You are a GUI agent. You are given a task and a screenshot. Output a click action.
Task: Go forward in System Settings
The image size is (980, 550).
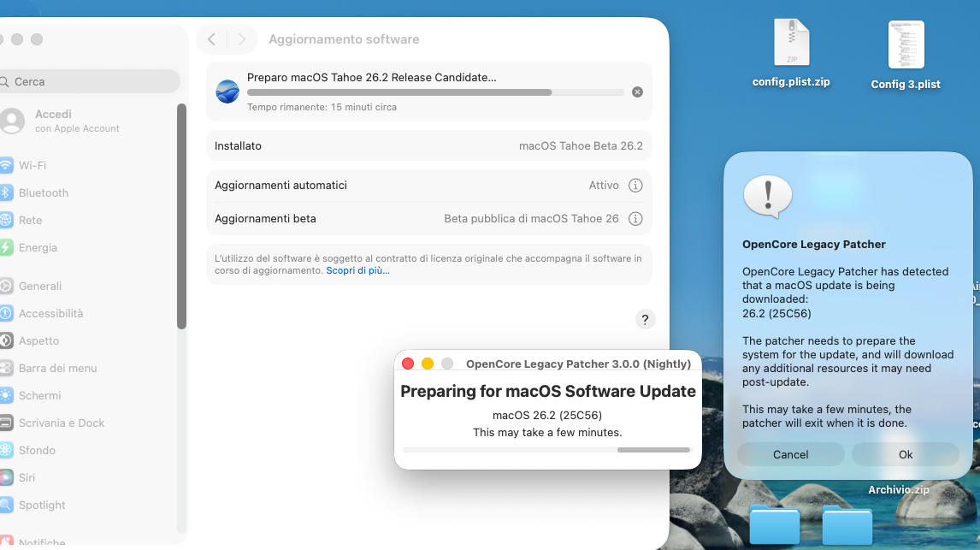click(x=241, y=39)
